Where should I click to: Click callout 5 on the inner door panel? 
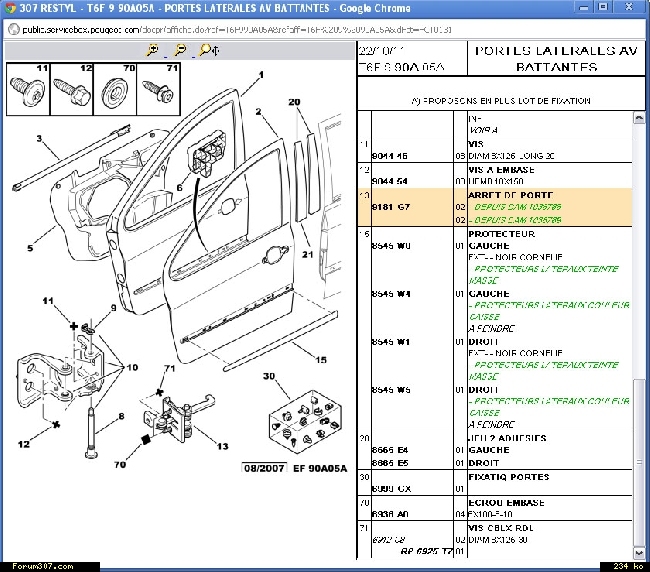30,248
